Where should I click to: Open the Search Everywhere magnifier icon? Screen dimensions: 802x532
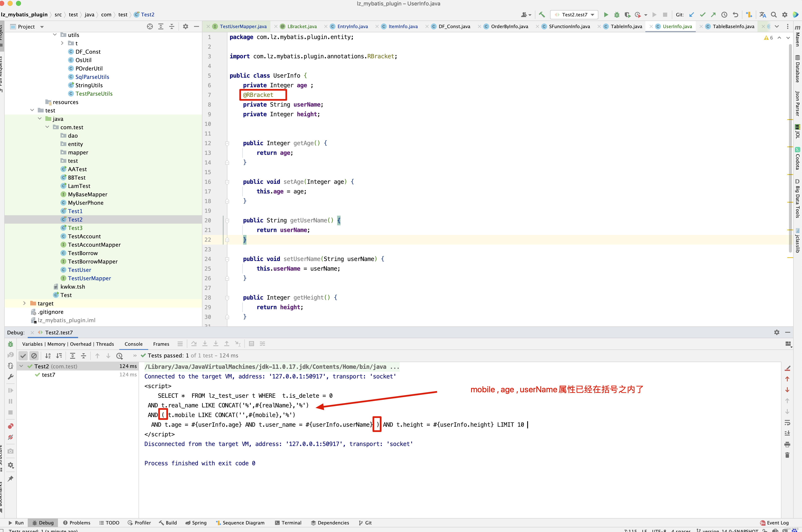(x=774, y=15)
